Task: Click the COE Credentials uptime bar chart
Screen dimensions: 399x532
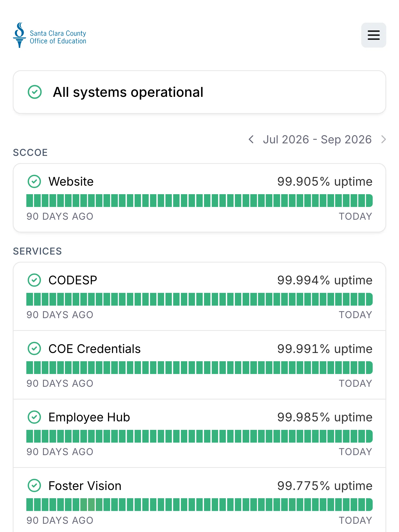Action: coord(199,368)
